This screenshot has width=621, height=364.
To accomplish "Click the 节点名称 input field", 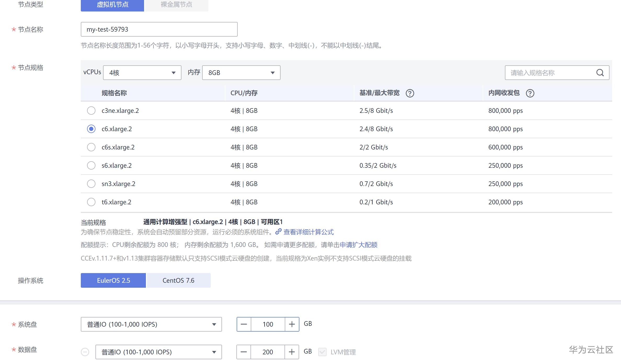I will click(159, 29).
